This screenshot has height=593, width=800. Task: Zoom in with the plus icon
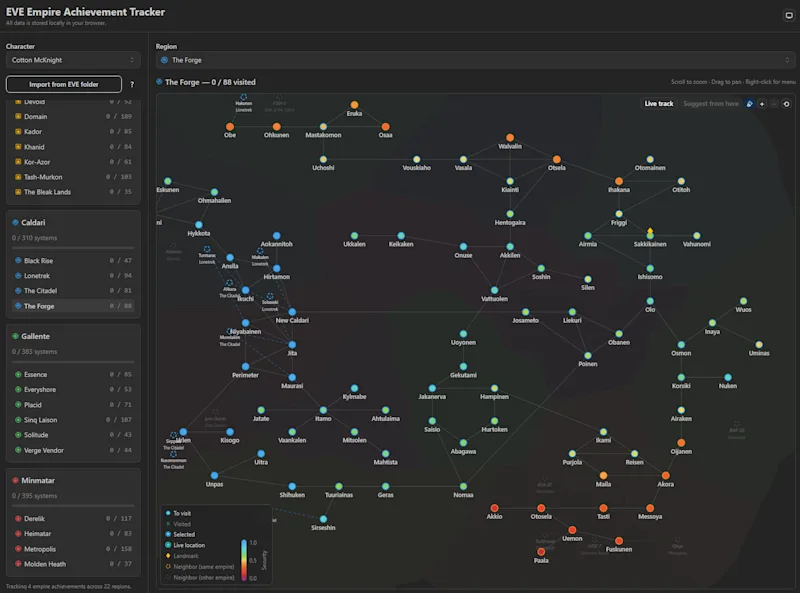click(762, 104)
